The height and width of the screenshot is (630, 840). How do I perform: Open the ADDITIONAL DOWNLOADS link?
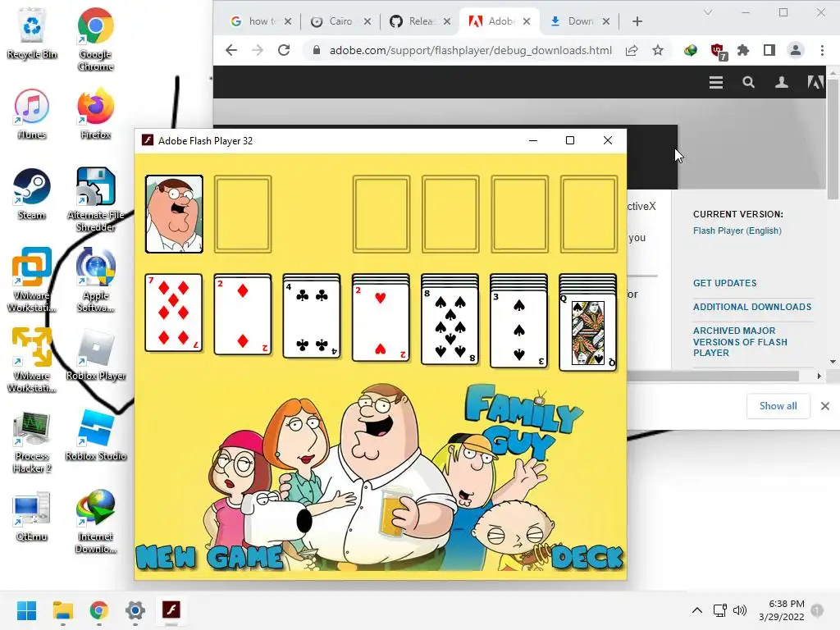pos(752,307)
